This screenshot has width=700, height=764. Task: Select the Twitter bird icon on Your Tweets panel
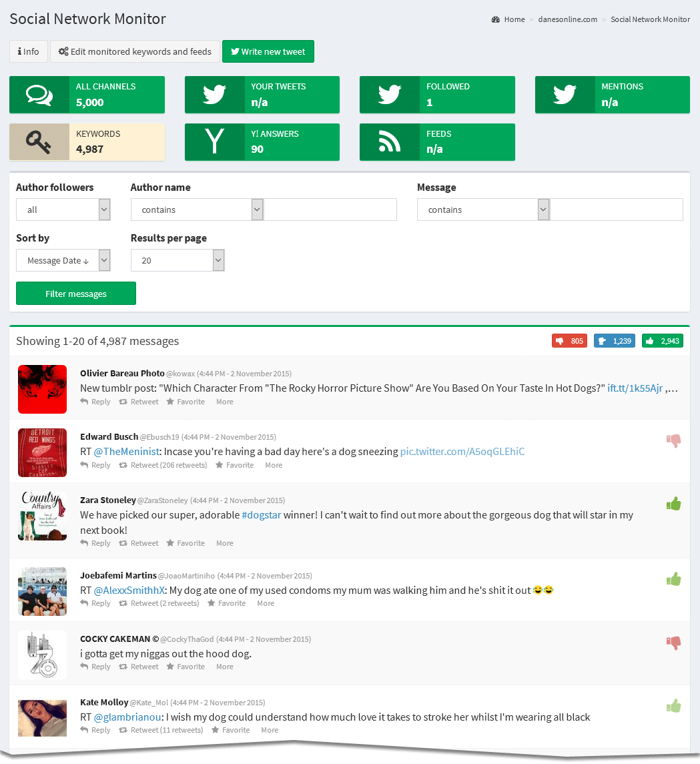coord(214,94)
